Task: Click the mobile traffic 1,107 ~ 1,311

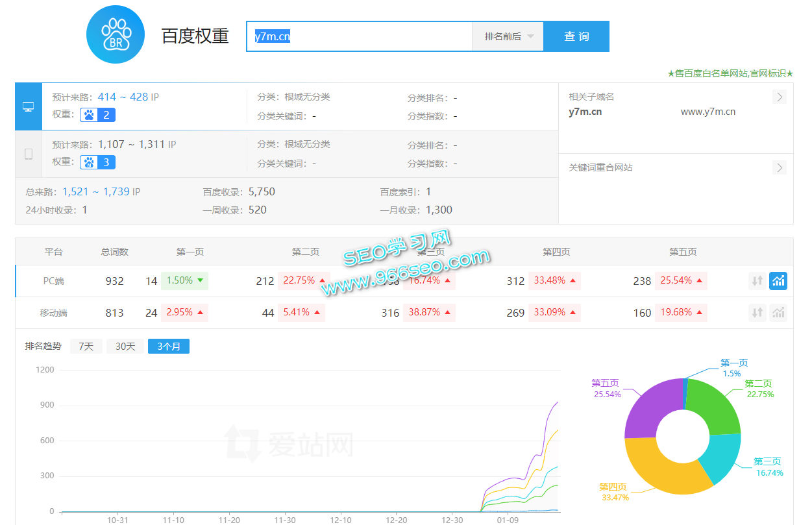Action: click(x=131, y=145)
